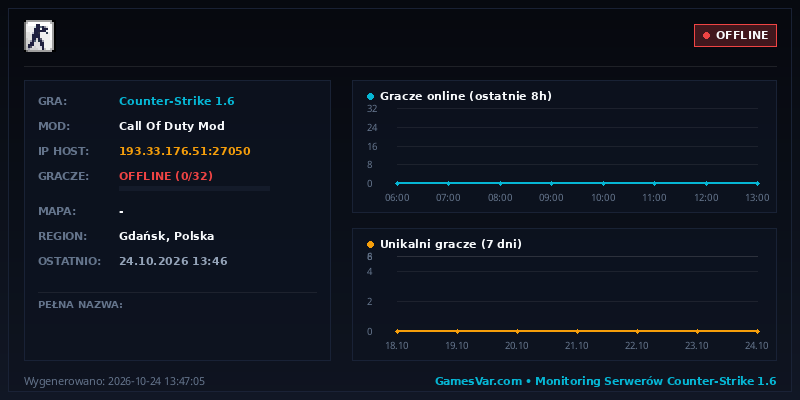Click the 08:00 data point on players chart
Image resolution: width=800 pixels, height=400 pixels.
(500, 183)
